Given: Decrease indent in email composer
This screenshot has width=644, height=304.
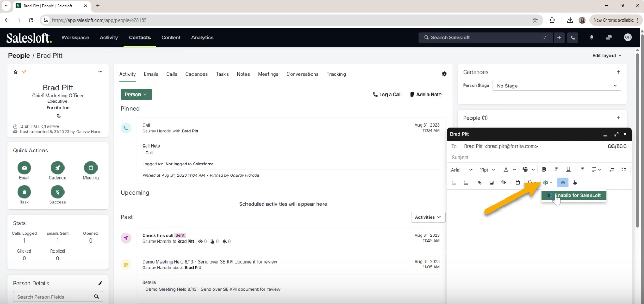Looking at the screenshot, I should pos(454,183).
